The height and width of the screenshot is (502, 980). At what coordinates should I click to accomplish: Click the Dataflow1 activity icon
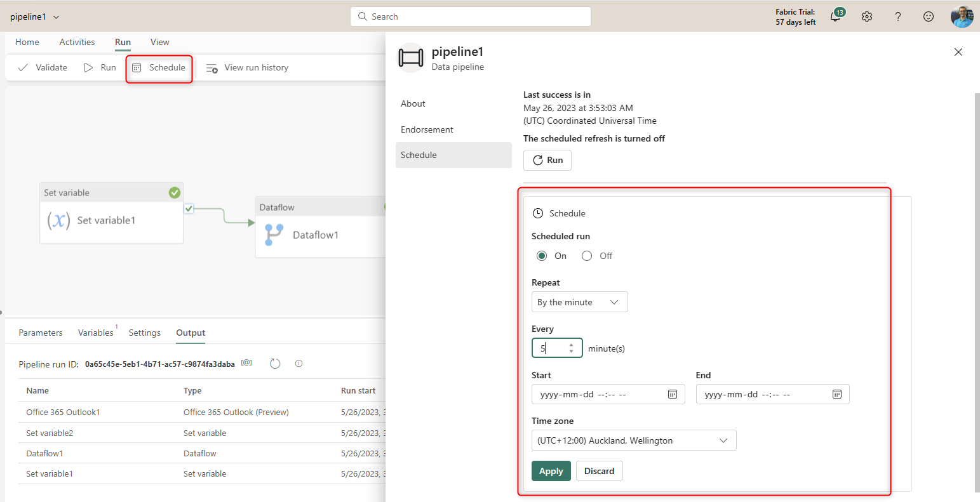point(274,235)
